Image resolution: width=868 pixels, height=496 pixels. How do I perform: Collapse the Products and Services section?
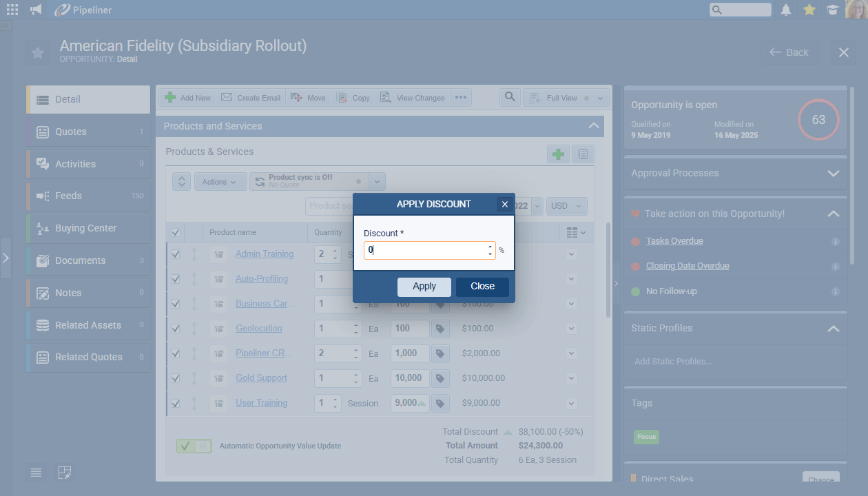[593, 126]
